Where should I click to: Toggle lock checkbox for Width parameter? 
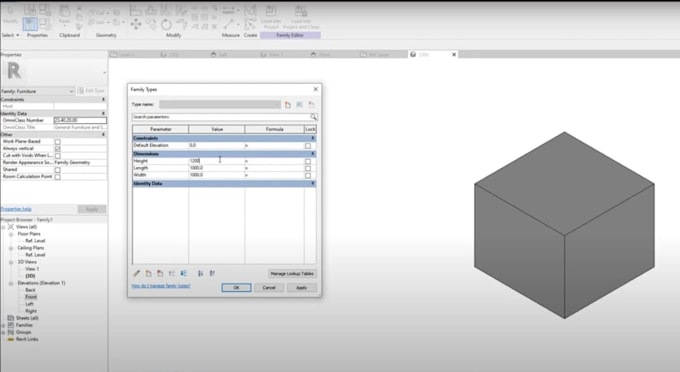click(x=308, y=175)
